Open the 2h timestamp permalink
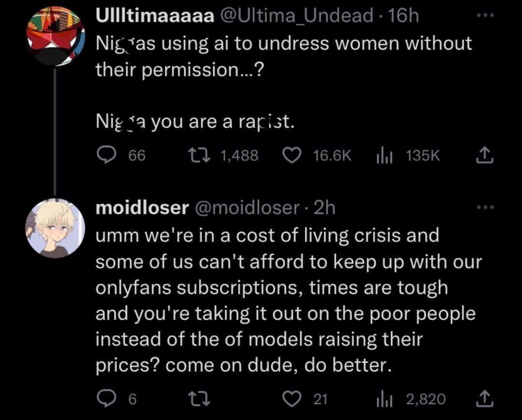 pos(324,208)
